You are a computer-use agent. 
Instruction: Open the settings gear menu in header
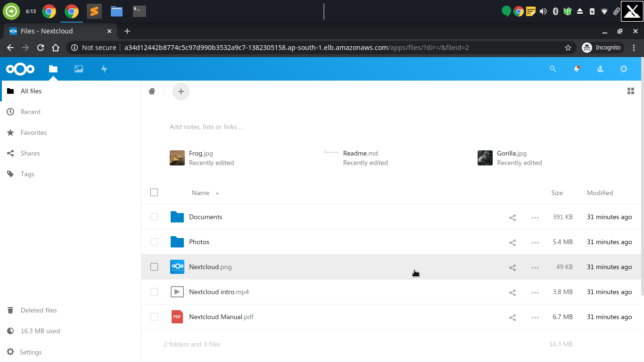624,69
